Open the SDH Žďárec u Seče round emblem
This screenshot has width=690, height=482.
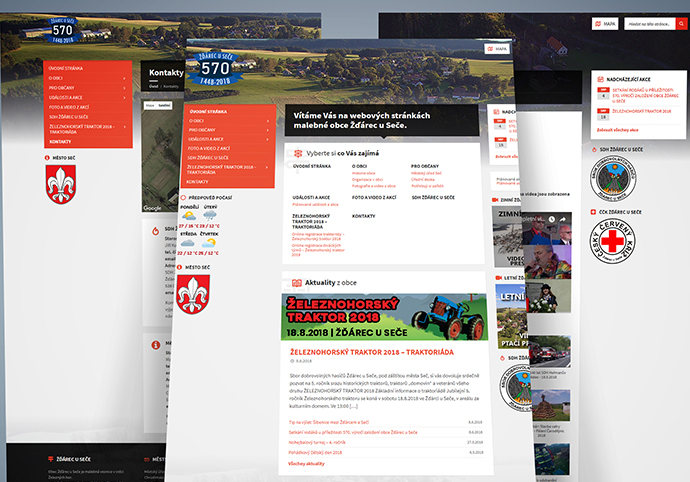[x=613, y=179]
